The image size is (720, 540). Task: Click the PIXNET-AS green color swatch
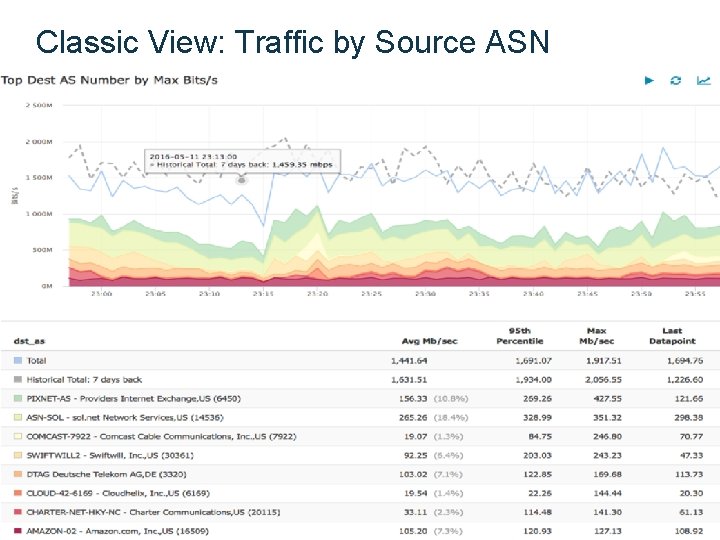click(x=18, y=398)
